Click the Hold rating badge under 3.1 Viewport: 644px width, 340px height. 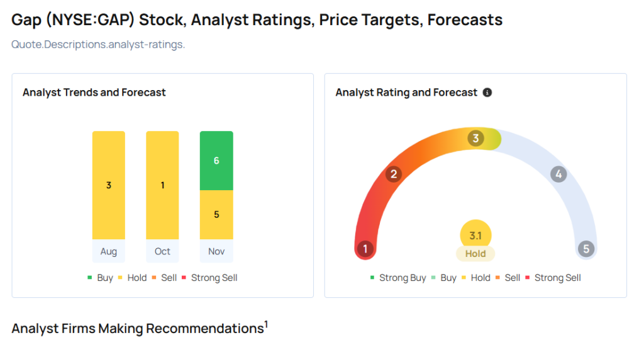pos(475,254)
